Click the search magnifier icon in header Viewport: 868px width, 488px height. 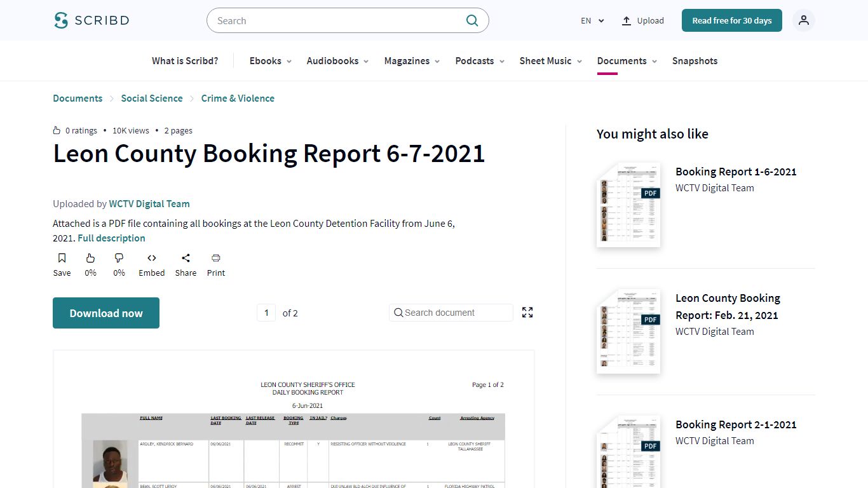click(472, 20)
